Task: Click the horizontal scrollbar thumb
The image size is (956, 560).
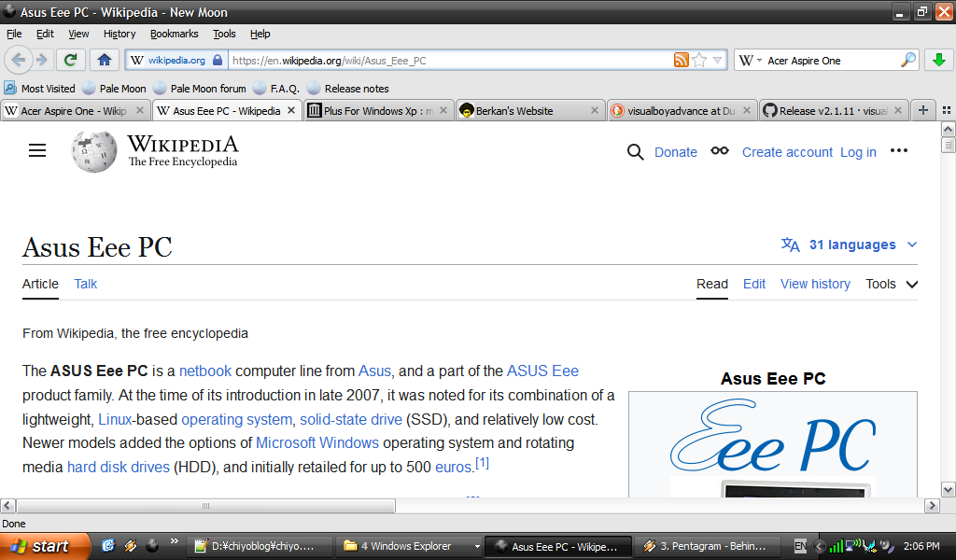Action: 205,506
